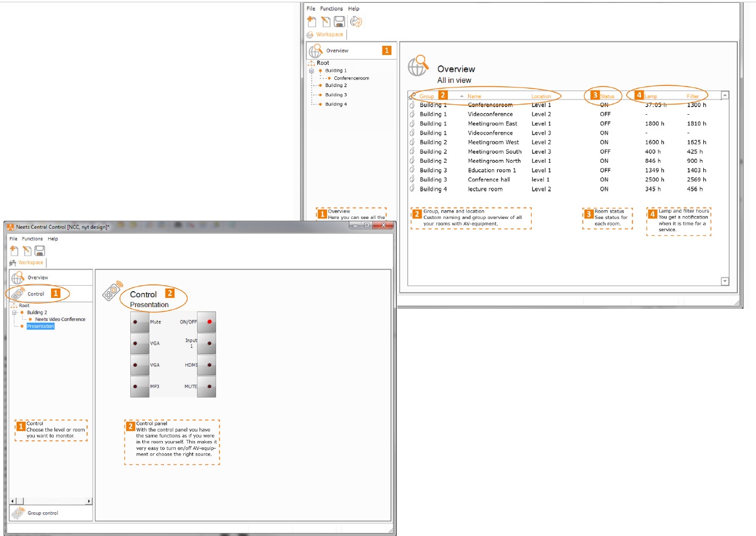756x536 pixels.
Task: Open the Functions menu in the Overview window
Action: point(331,9)
